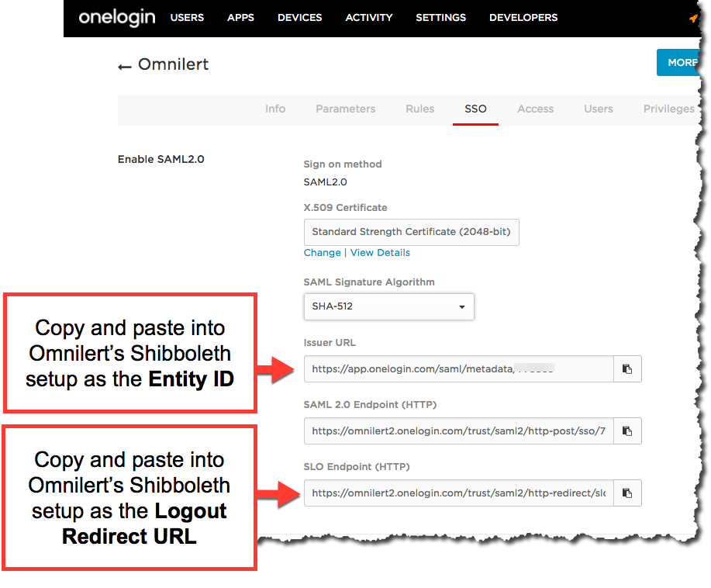Switch to the Info tab
711x588 pixels.
pyautogui.click(x=275, y=109)
